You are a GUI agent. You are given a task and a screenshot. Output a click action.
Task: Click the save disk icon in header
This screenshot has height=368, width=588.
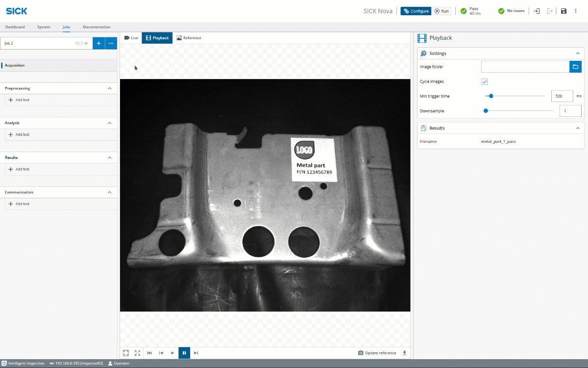tap(563, 11)
